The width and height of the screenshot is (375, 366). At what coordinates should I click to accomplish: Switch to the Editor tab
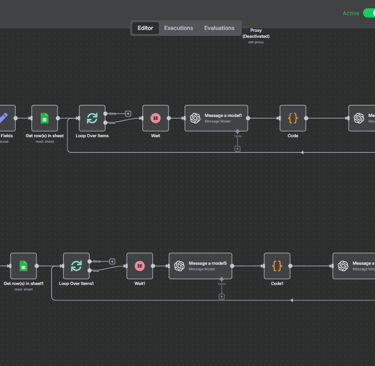[x=145, y=28]
